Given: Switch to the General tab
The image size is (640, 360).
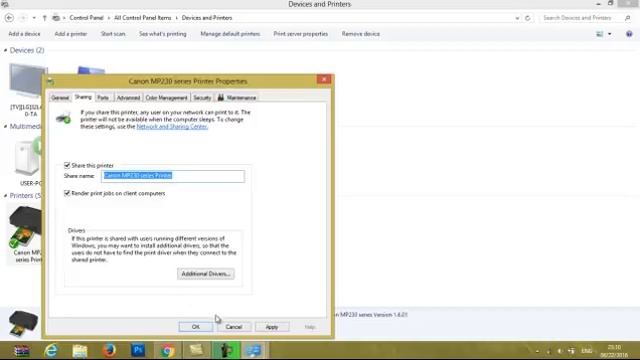Looking at the screenshot, I should pyautogui.click(x=60, y=98).
